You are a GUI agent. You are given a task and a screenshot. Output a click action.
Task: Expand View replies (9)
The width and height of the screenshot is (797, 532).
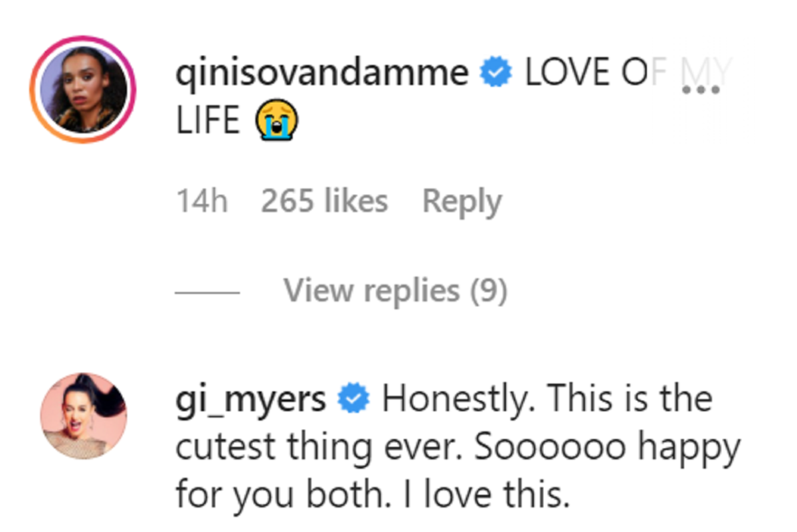pyautogui.click(x=395, y=291)
